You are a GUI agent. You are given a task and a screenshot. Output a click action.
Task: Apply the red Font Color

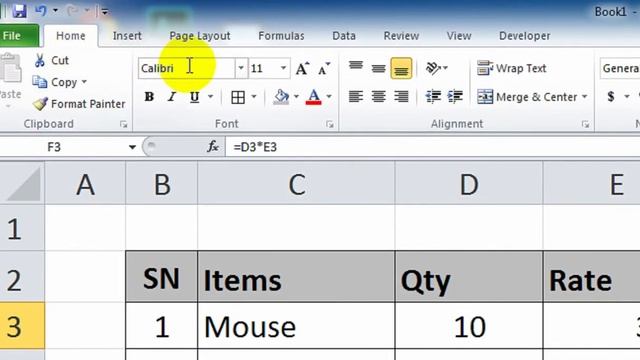pyautogui.click(x=313, y=97)
